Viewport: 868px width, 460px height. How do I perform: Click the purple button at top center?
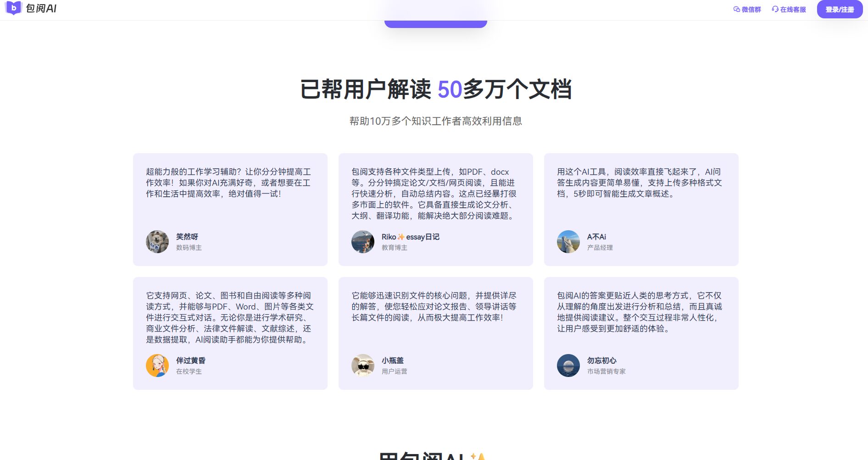(435, 24)
